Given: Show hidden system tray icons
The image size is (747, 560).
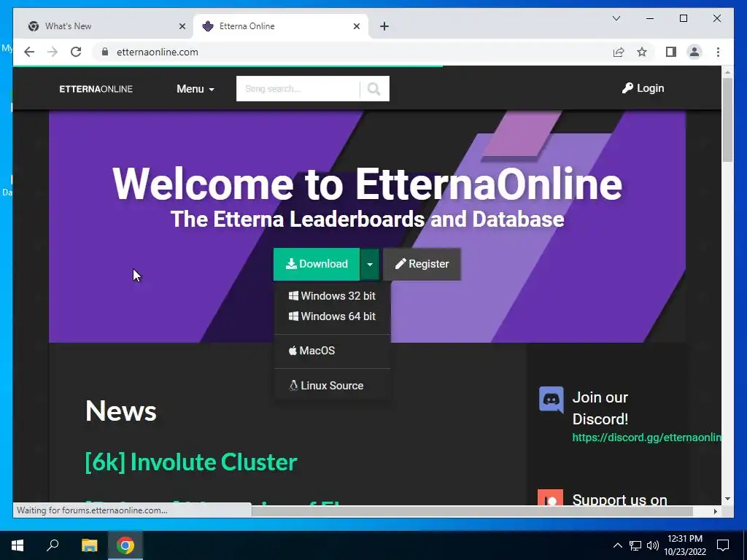Looking at the screenshot, I should (x=617, y=545).
